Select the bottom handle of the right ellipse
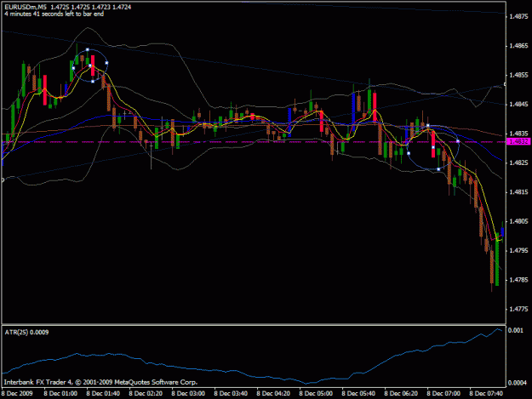532x399 pixels. 438,169
